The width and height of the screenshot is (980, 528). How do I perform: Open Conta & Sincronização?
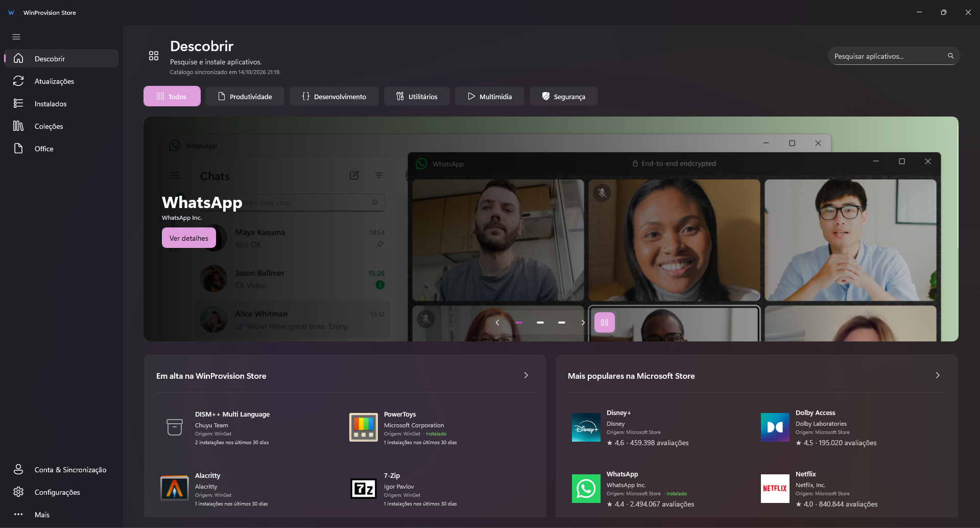61,470
